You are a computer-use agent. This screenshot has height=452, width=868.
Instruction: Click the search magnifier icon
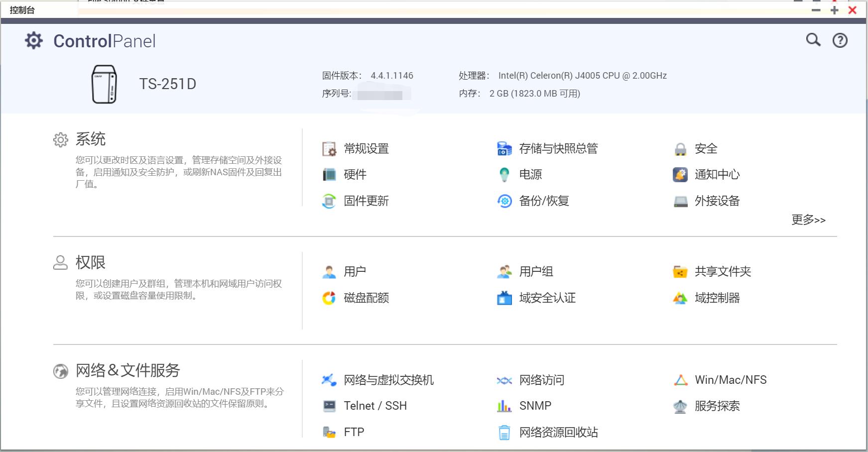pyautogui.click(x=814, y=40)
